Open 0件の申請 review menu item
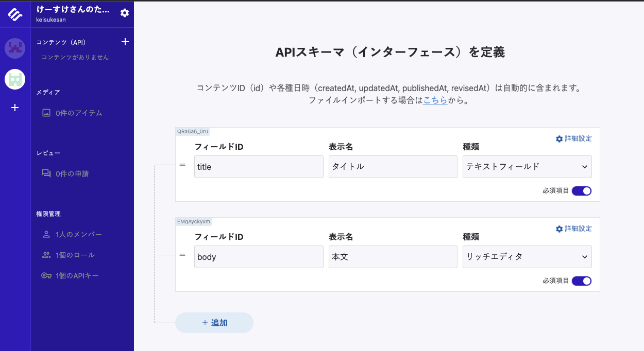 pos(72,174)
